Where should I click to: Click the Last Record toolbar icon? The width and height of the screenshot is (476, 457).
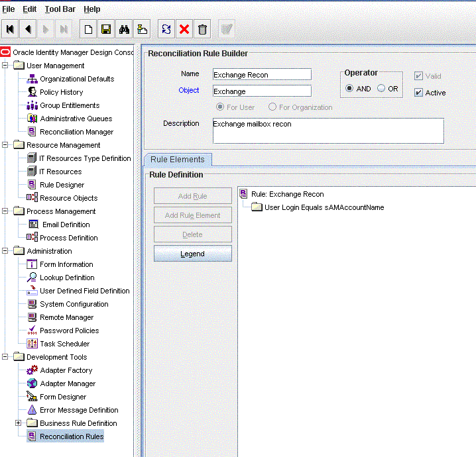(x=64, y=29)
